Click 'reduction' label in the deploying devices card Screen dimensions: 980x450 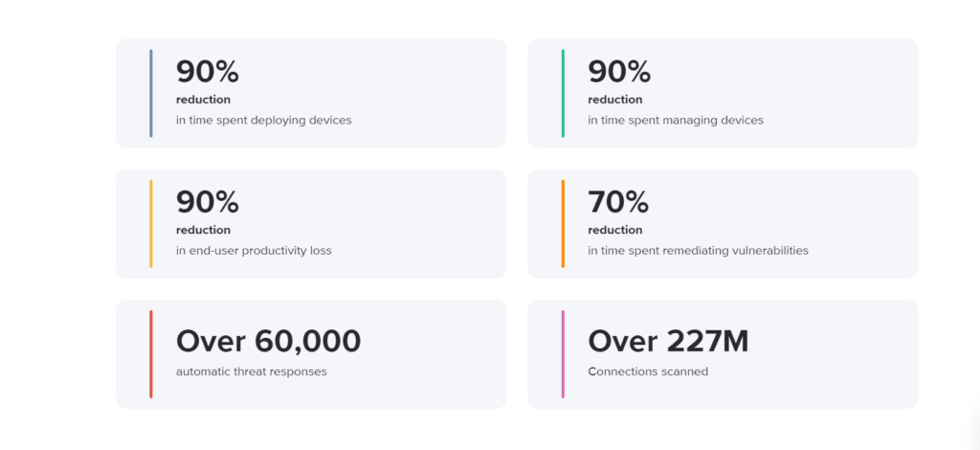pos(203,100)
